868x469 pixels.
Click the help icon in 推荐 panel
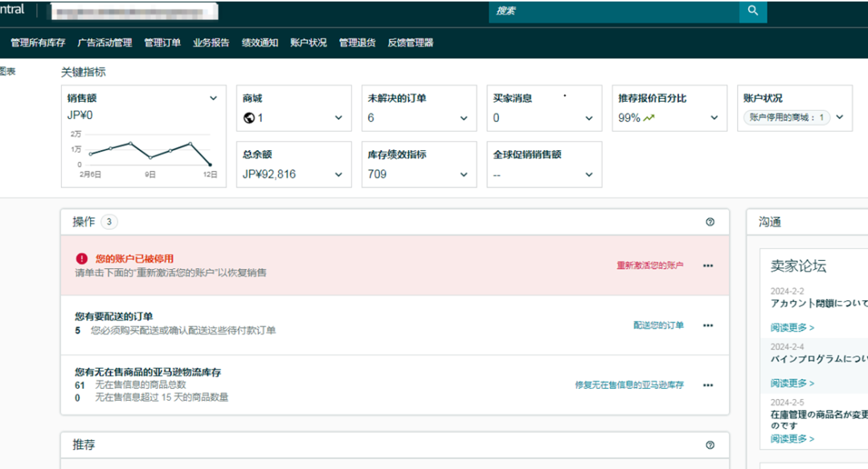tap(710, 445)
